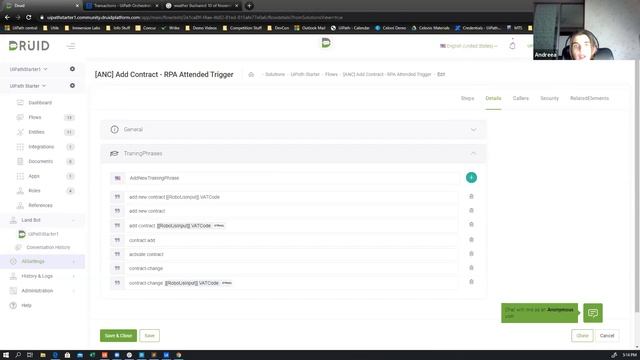Delete the 'add new contract' phrase
640x360 pixels.
pyautogui.click(x=471, y=210)
